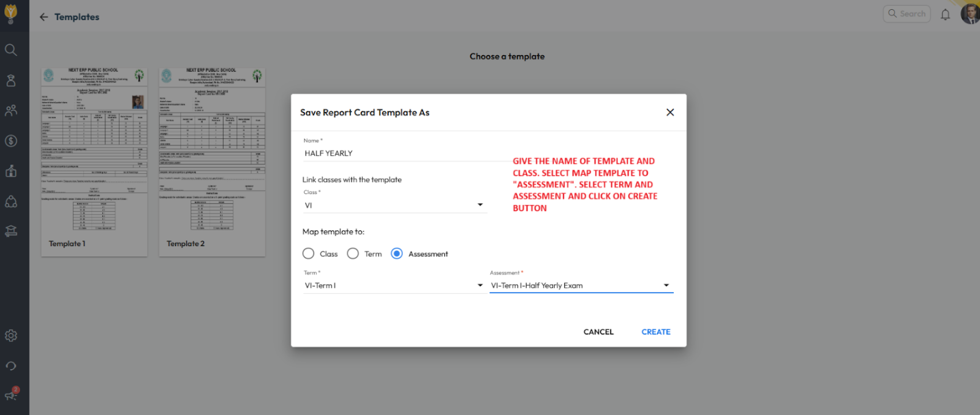980x415 pixels.
Task: Open the Term dropdown showing VI-Term I
Action: tap(394, 285)
